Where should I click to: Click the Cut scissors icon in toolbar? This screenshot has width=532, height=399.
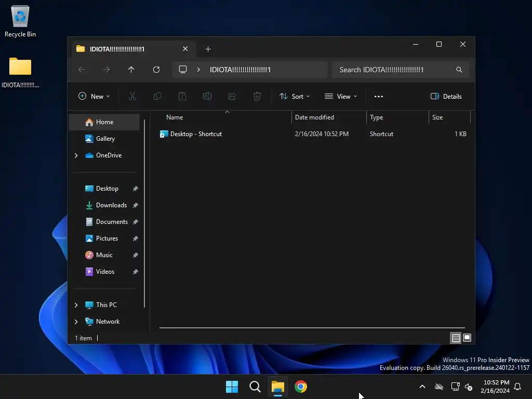pyautogui.click(x=132, y=96)
